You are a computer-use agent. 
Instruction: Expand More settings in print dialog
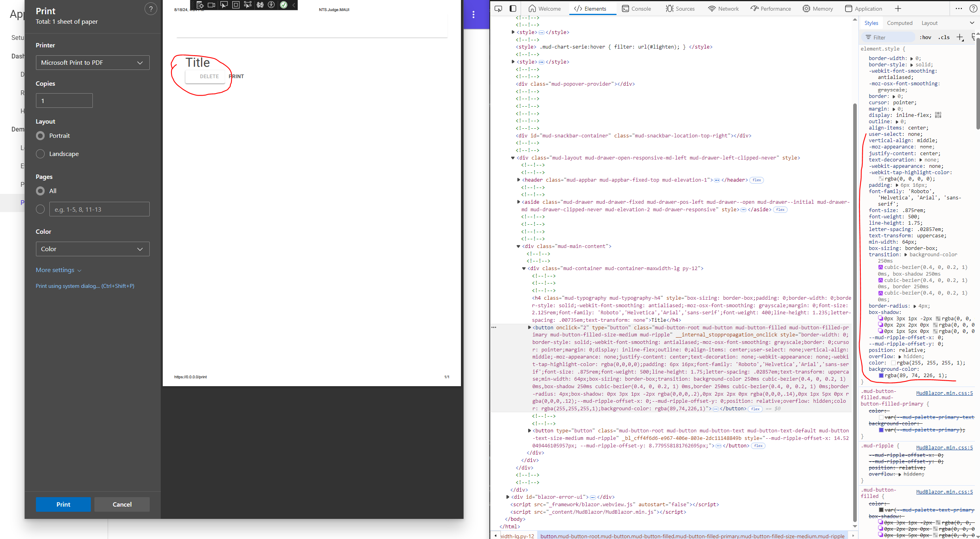pyautogui.click(x=58, y=270)
